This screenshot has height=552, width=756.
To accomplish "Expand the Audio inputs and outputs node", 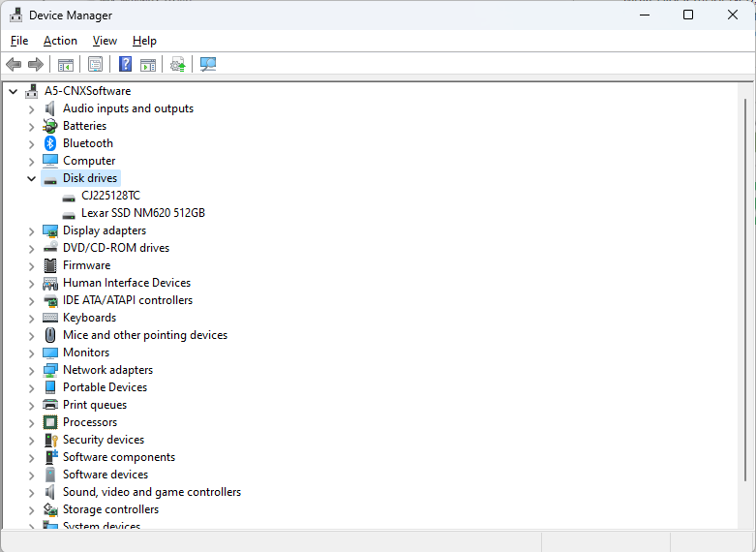I will click(31, 109).
